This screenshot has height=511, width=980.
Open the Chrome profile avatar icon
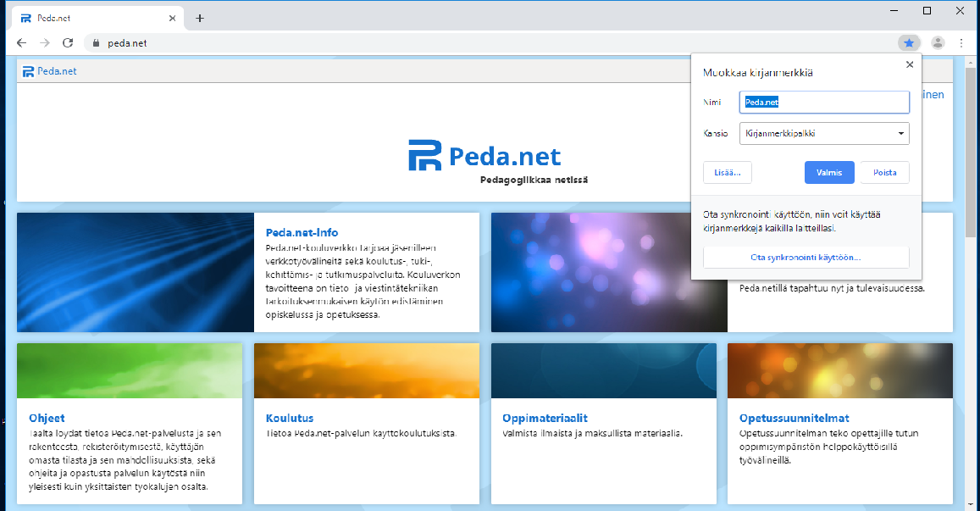coord(938,42)
